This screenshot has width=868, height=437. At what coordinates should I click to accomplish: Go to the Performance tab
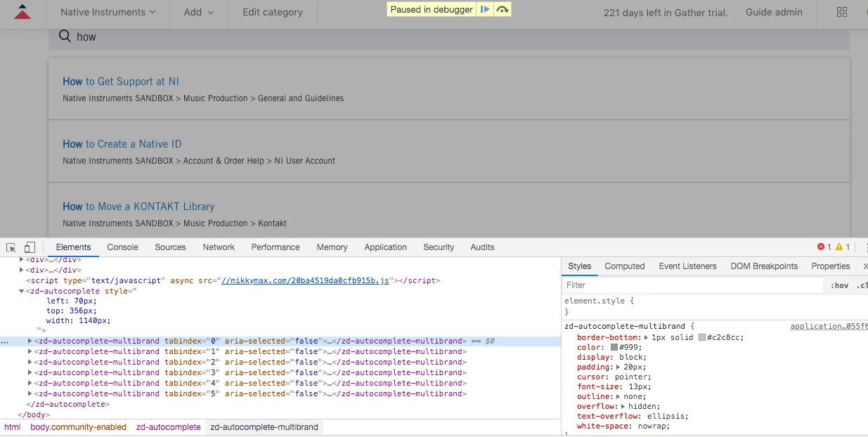[276, 247]
